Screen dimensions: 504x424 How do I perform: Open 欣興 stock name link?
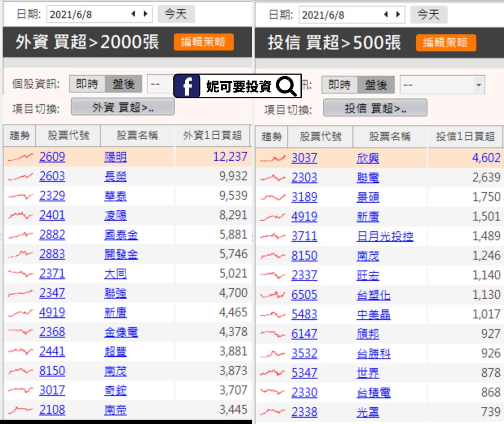tap(368, 158)
